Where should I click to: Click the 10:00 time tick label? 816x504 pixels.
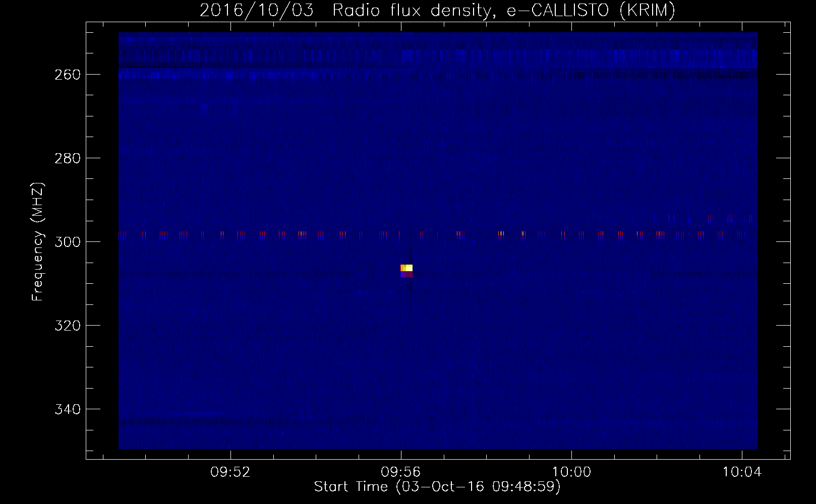point(571,472)
